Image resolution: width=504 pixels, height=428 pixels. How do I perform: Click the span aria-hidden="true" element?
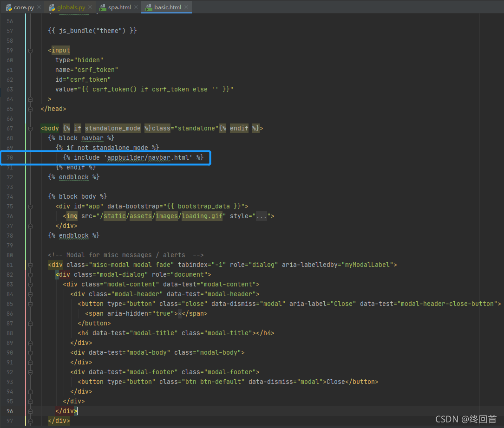point(146,314)
